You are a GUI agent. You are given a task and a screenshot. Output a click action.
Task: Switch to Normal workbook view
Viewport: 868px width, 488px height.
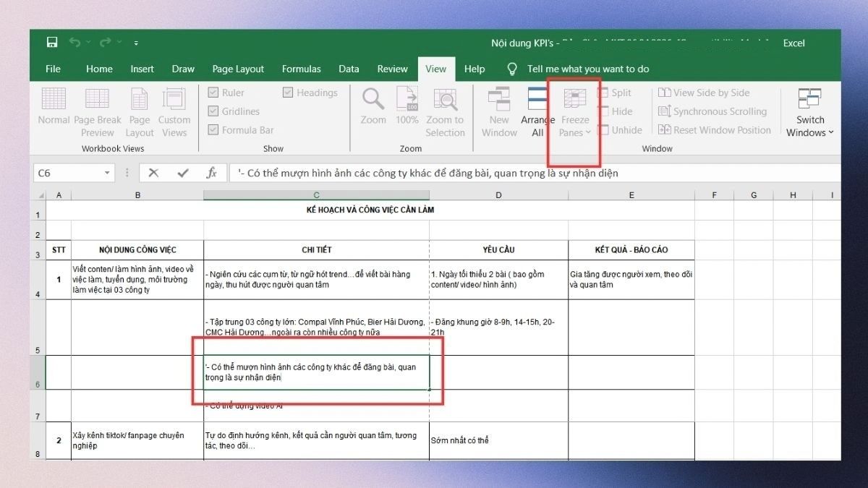(x=54, y=106)
